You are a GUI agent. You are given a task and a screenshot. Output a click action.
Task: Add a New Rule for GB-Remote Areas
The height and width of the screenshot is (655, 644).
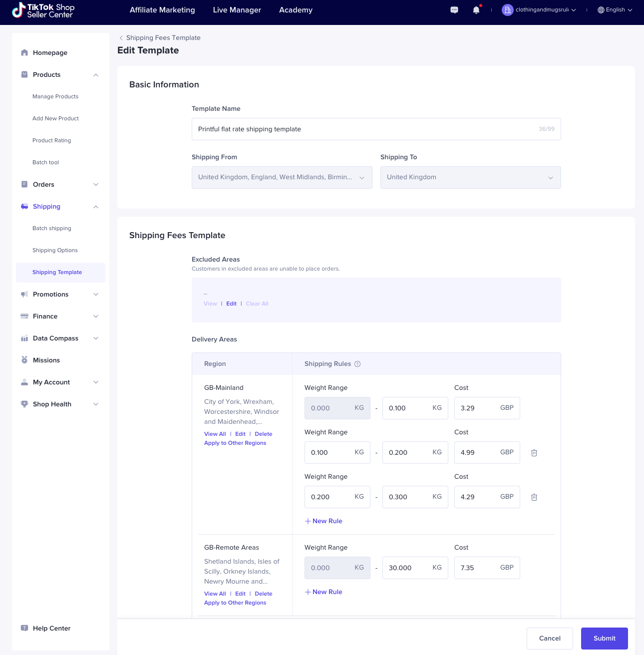323,592
